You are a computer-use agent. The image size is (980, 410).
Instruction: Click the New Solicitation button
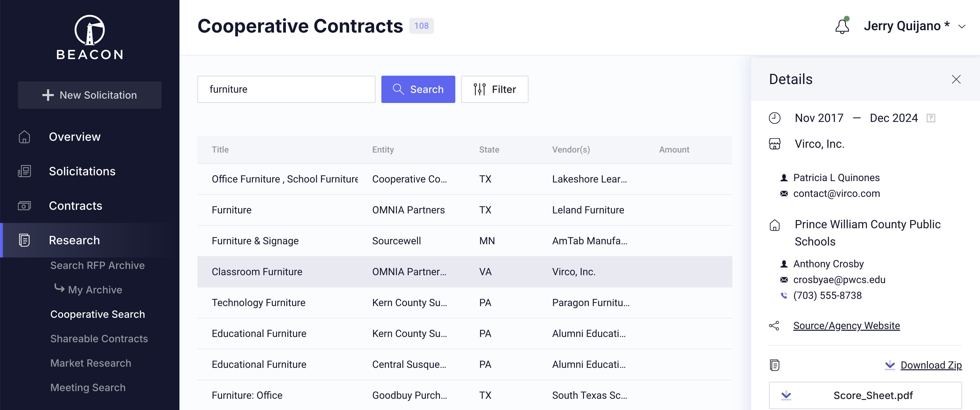tap(89, 95)
